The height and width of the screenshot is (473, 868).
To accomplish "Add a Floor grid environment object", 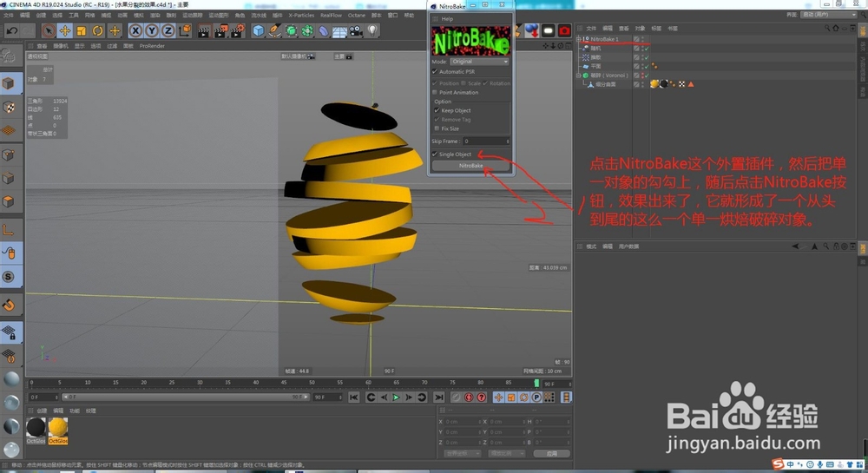I will tap(339, 31).
